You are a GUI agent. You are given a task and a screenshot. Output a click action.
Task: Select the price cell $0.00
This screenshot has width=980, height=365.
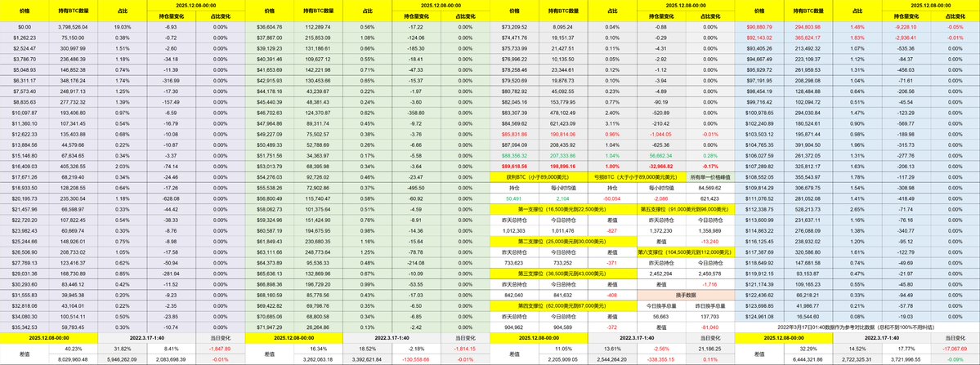(x=24, y=27)
